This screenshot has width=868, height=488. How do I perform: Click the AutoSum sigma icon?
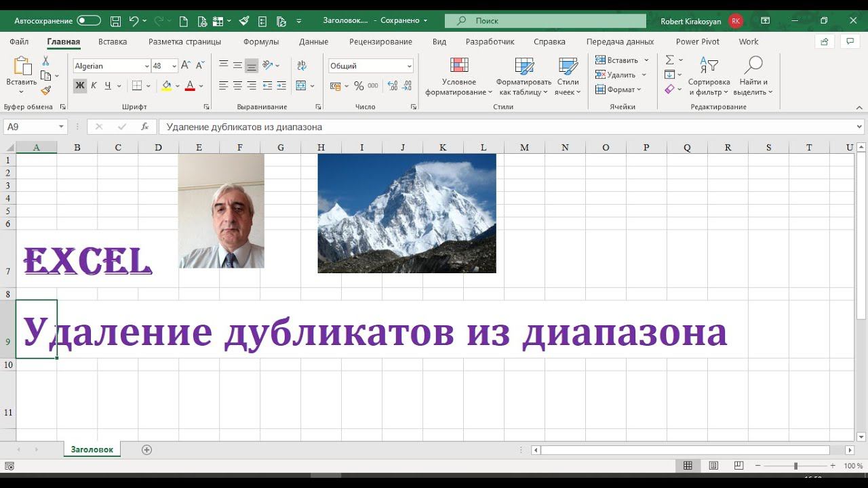(x=670, y=60)
